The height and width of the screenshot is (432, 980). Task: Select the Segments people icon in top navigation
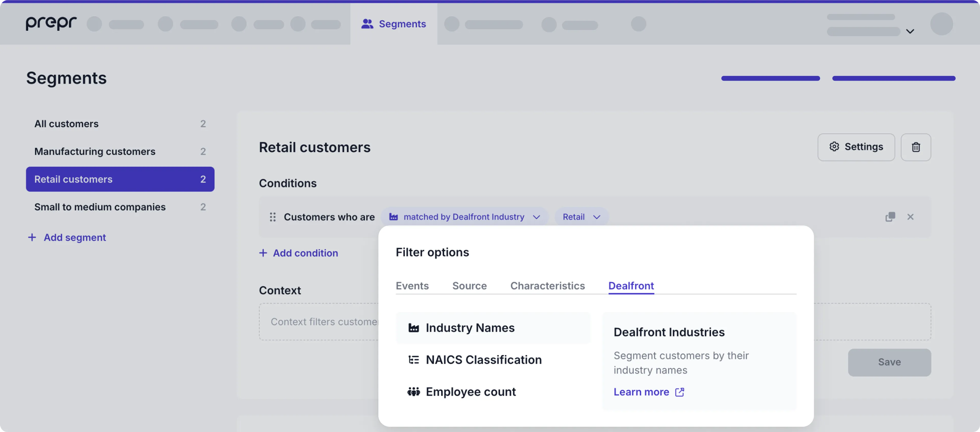click(x=367, y=23)
